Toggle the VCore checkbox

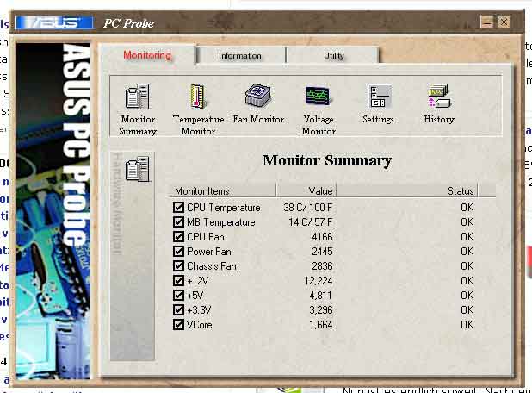(x=178, y=324)
